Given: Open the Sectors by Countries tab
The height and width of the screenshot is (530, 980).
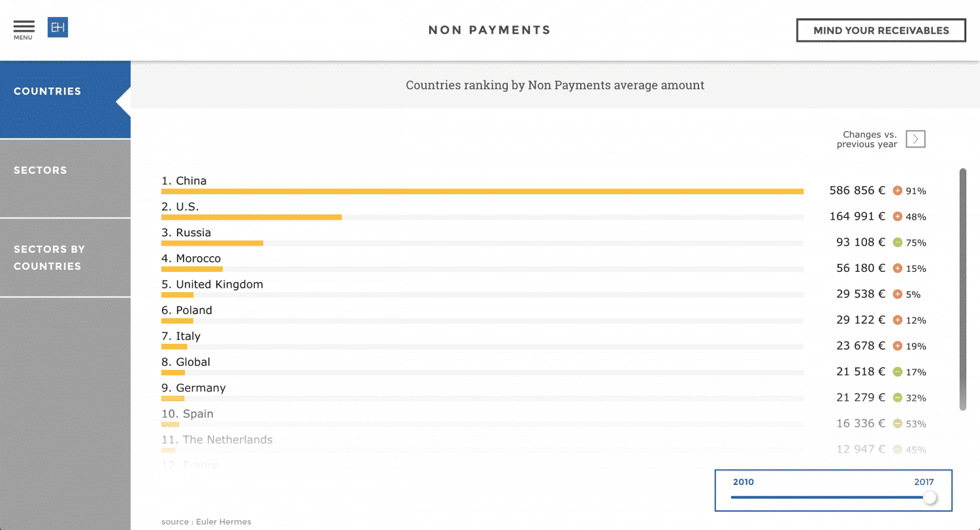Looking at the screenshot, I should coord(65,257).
